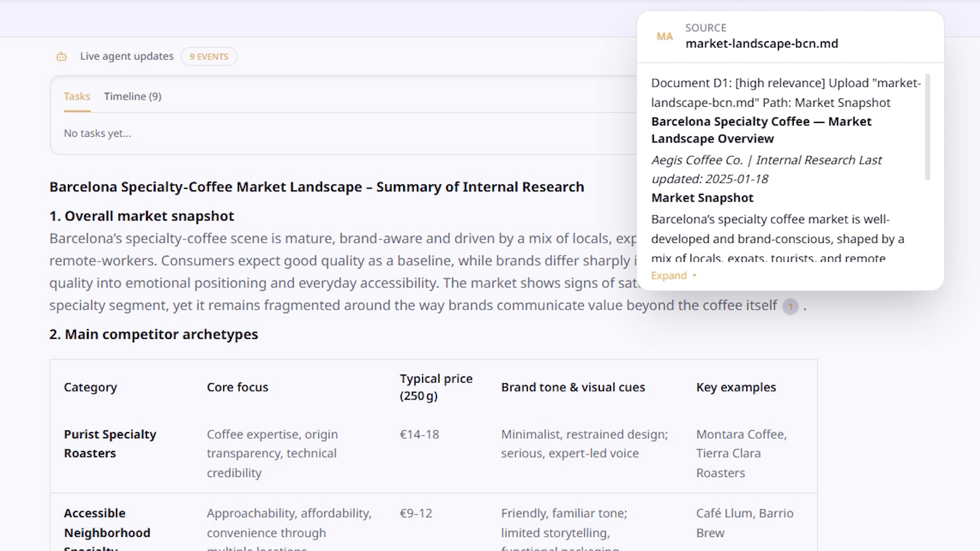Switch to the Timeline (9) tab
This screenshot has height=551, width=980.
(133, 96)
